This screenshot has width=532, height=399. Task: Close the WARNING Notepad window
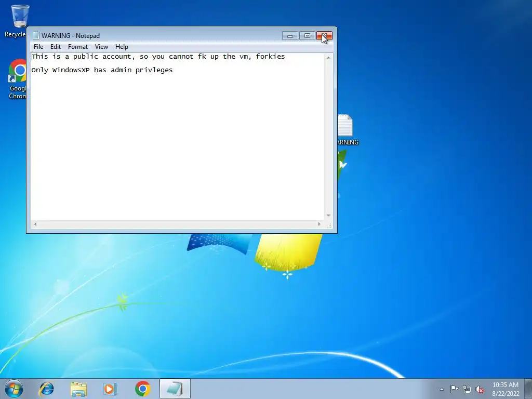[x=324, y=36]
